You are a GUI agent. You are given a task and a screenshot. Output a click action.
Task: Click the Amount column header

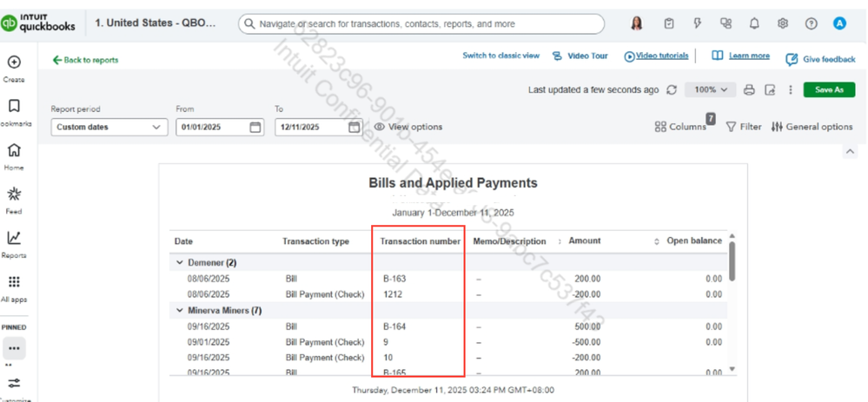click(x=585, y=241)
